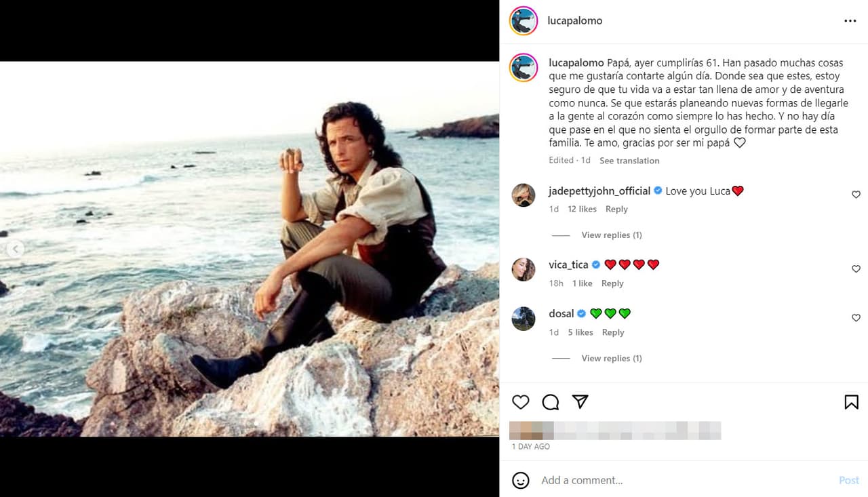Open lucapalomo's profile from the post header
Viewport: 868px width, 497px height.
pyautogui.click(x=574, y=20)
